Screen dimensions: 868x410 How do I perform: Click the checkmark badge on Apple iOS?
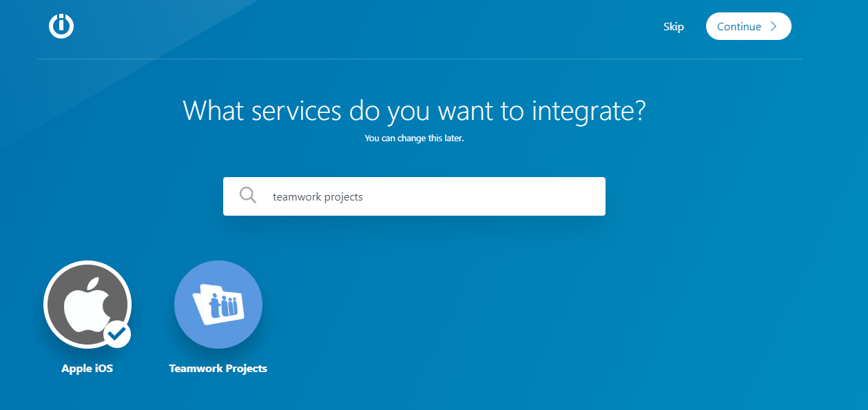(117, 334)
